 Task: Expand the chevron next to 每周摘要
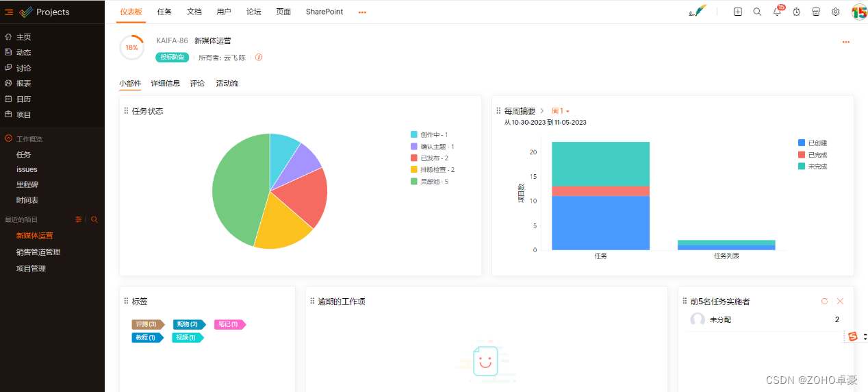click(542, 111)
